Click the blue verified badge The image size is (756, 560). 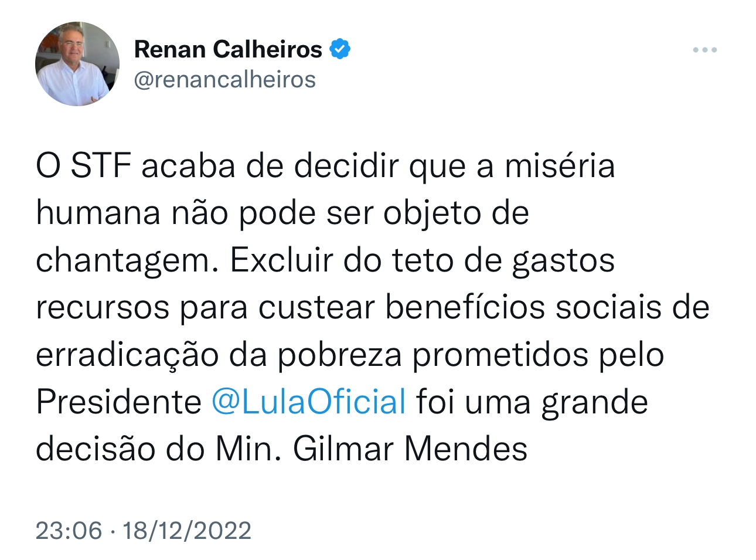click(x=340, y=49)
